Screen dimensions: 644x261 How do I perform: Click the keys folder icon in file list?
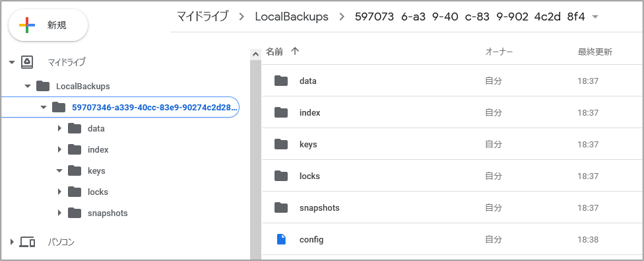pyautogui.click(x=281, y=144)
